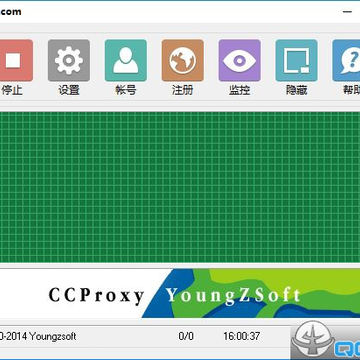Click the teal Hide (隐藏) window icon
This screenshot has height=360, width=360.
[296, 60]
